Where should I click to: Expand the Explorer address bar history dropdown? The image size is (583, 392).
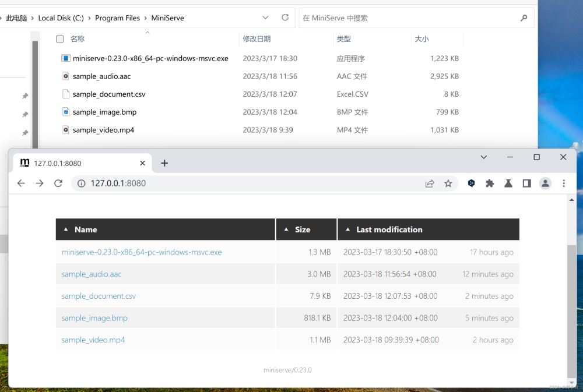pos(266,18)
